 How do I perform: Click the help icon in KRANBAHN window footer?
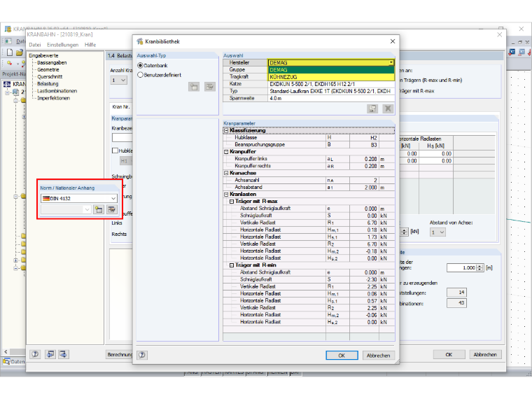[x=35, y=354]
